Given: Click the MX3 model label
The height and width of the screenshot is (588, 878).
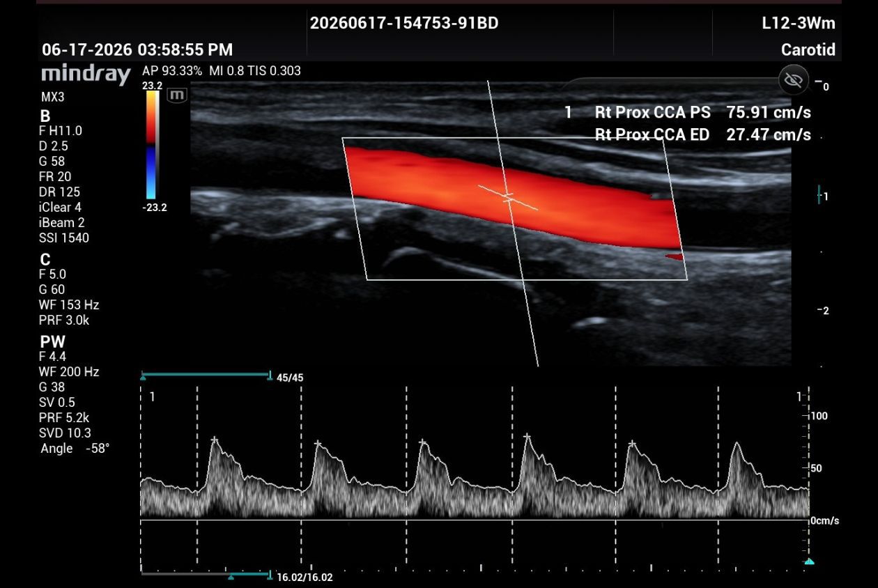Looking at the screenshot, I should pos(53,97).
